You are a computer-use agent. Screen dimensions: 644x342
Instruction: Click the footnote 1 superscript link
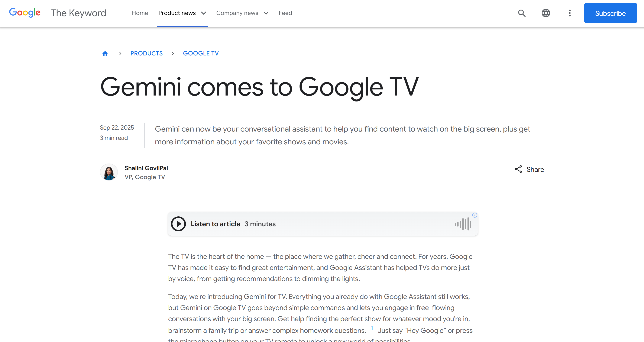click(x=372, y=328)
